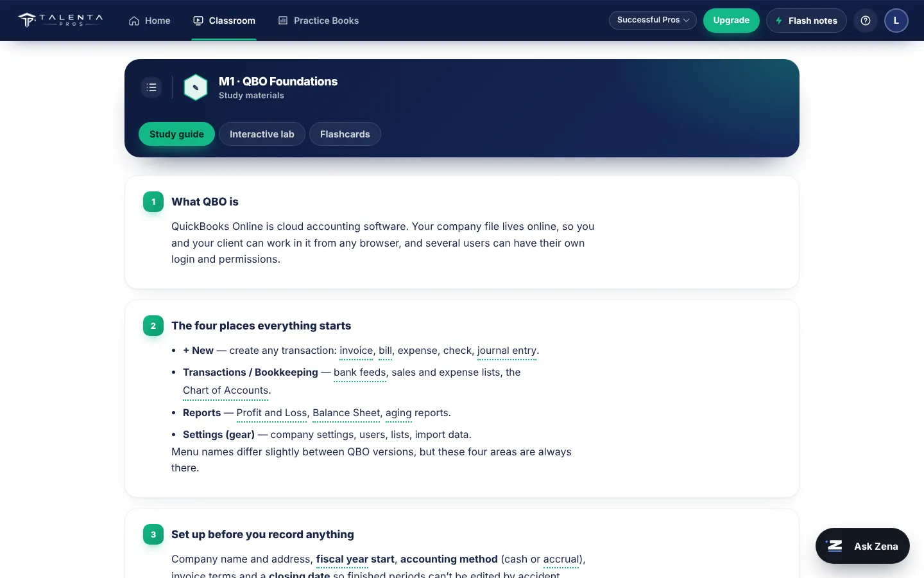Click the underlined term bank feeds
Viewport: 924px width, 578px height.
(360, 372)
